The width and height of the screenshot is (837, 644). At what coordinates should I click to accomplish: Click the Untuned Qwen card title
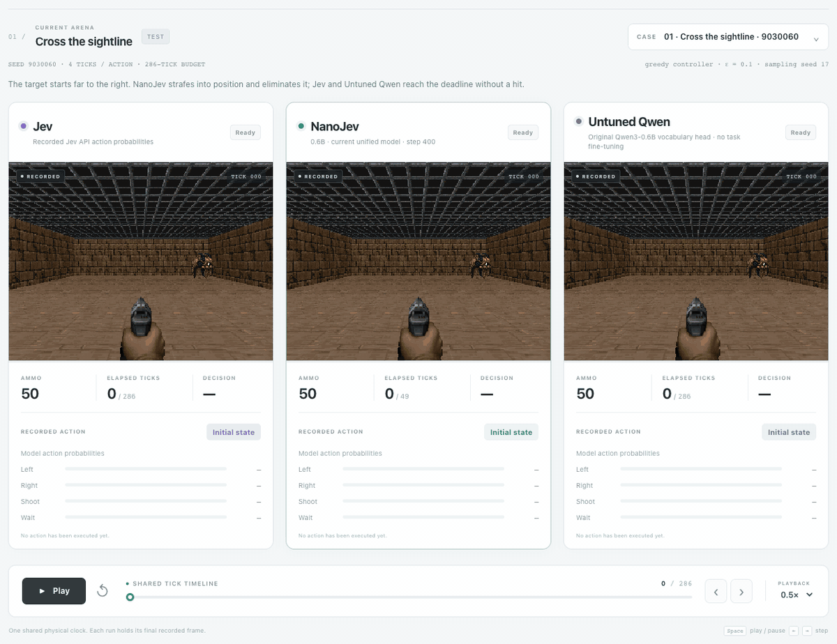(x=629, y=121)
